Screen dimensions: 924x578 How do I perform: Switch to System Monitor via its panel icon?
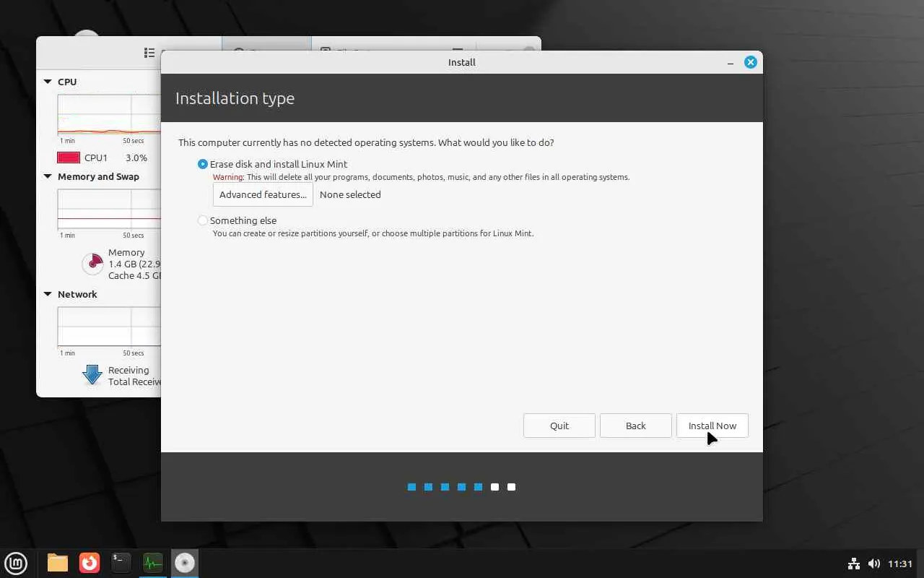152,563
